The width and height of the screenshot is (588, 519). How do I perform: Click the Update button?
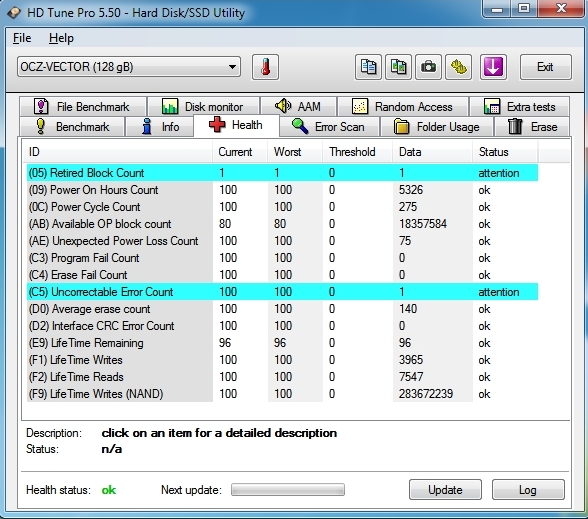(x=445, y=489)
